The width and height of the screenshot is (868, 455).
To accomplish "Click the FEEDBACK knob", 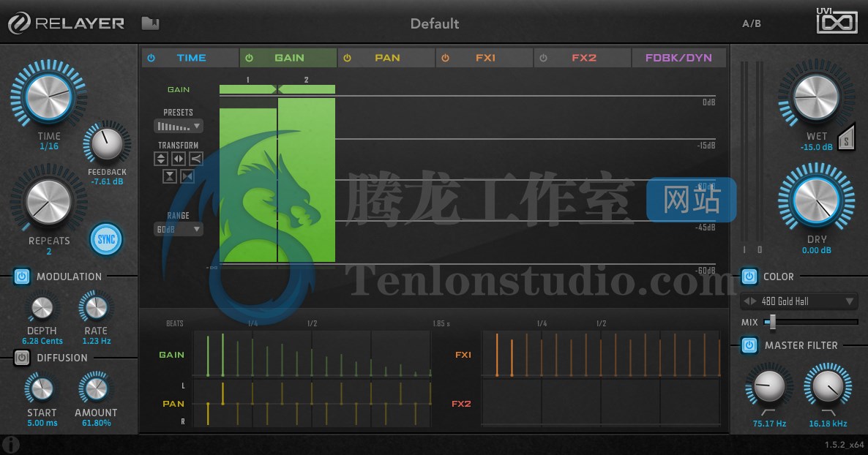I will pyautogui.click(x=107, y=143).
